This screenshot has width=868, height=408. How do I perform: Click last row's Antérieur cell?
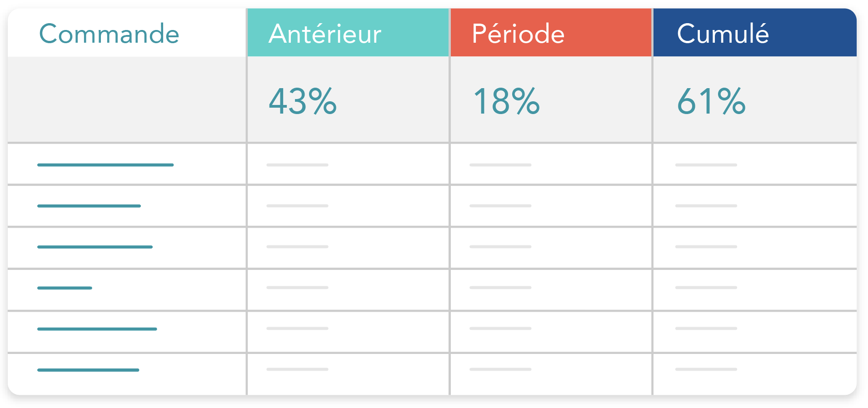[348, 374]
